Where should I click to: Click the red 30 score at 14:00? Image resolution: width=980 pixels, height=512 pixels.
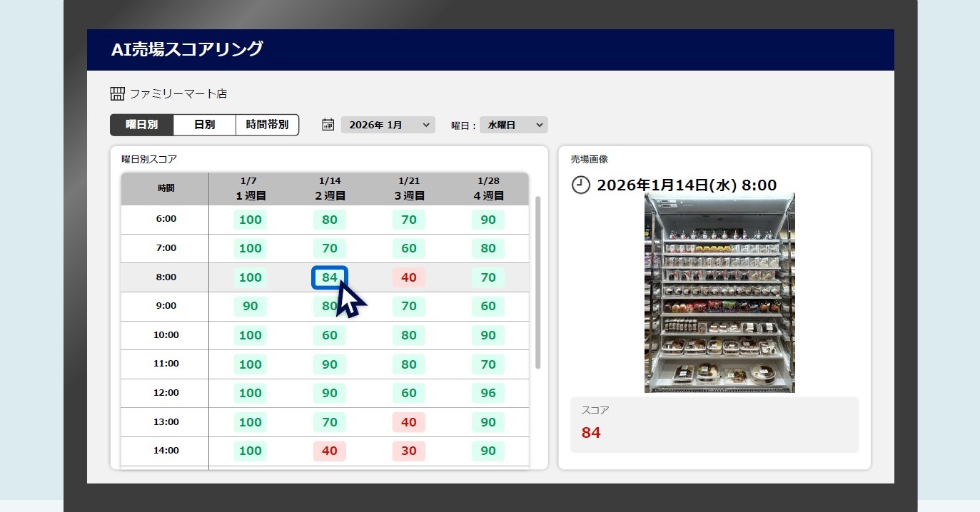(408, 451)
